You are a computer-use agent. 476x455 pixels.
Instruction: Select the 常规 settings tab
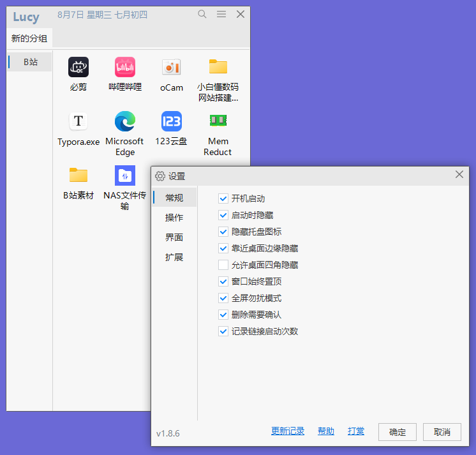(174, 198)
